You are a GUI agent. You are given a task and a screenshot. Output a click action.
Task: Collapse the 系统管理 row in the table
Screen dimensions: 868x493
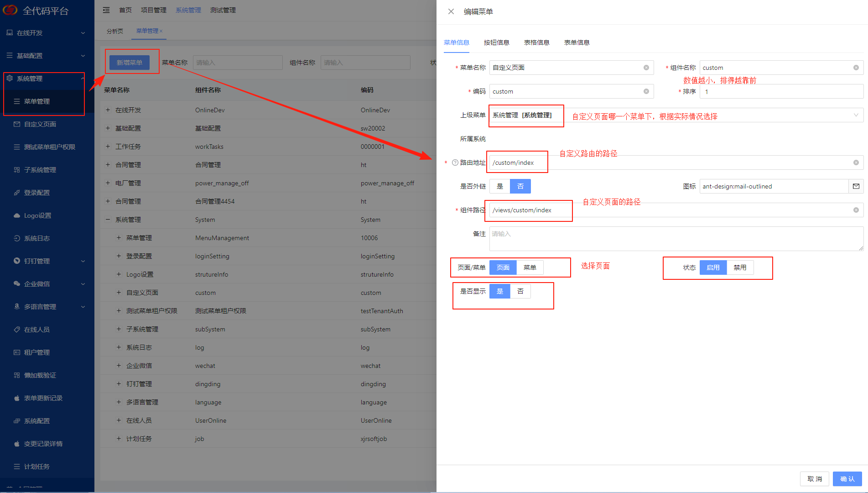point(108,220)
